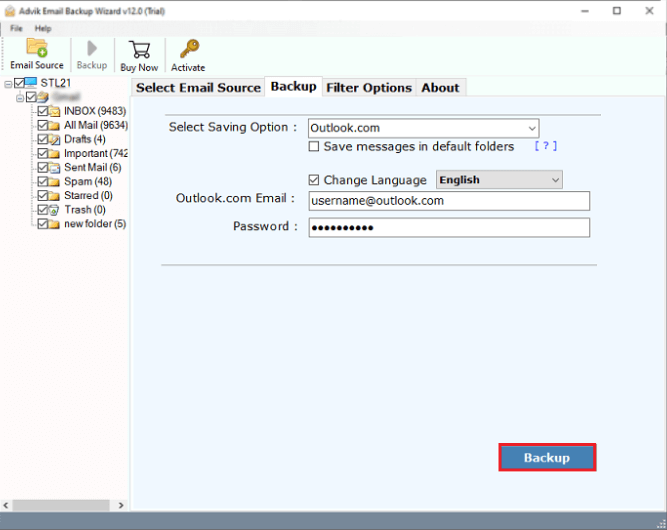Click the blue Backup button
The width and height of the screenshot is (667, 530).
click(547, 457)
